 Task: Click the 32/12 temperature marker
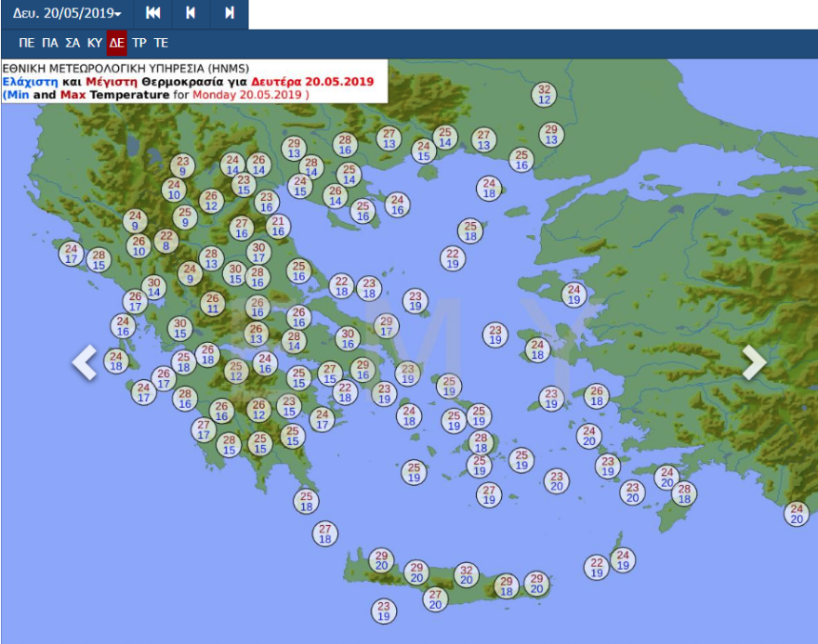point(545,94)
